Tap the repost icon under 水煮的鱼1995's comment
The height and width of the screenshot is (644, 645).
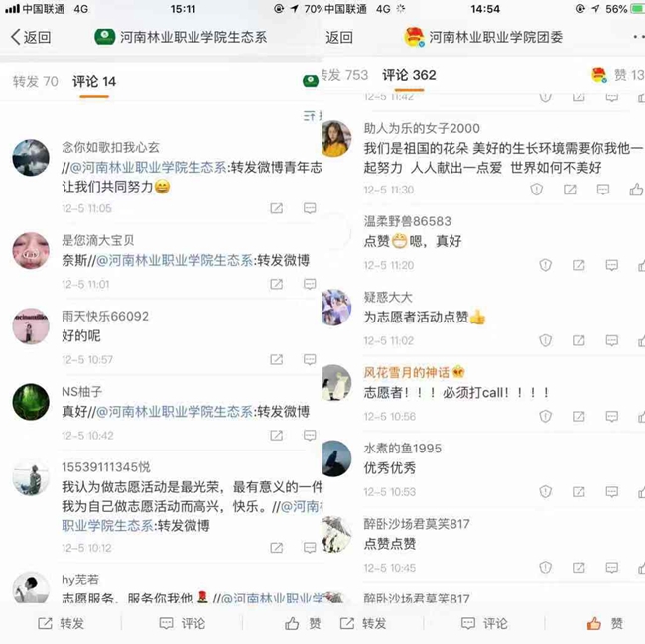coord(579,492)
